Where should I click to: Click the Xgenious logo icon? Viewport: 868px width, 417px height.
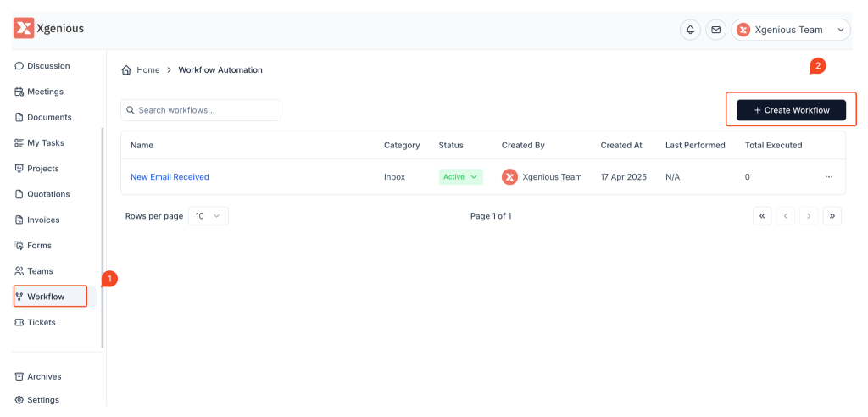point(24,29)
